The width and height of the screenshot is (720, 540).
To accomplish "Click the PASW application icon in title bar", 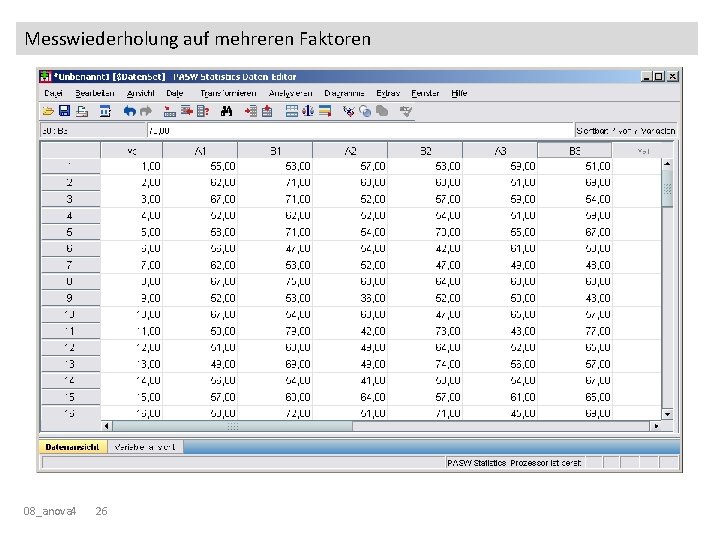I will pos(45,77).
